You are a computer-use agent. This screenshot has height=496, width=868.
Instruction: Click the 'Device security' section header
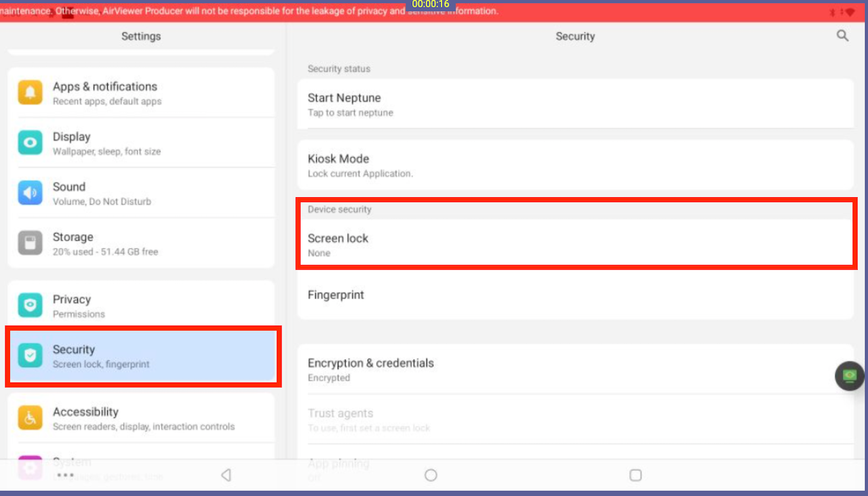click(x=340, y=210)
